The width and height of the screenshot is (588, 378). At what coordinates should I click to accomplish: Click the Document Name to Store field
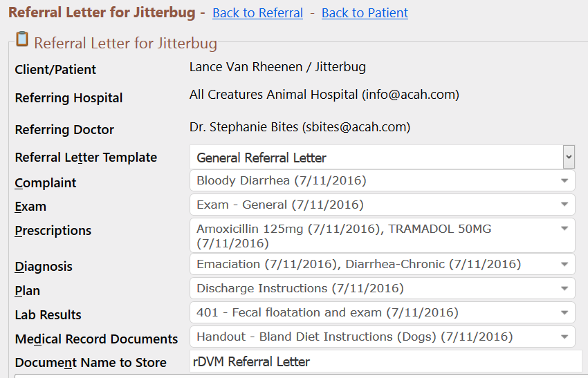386,361
